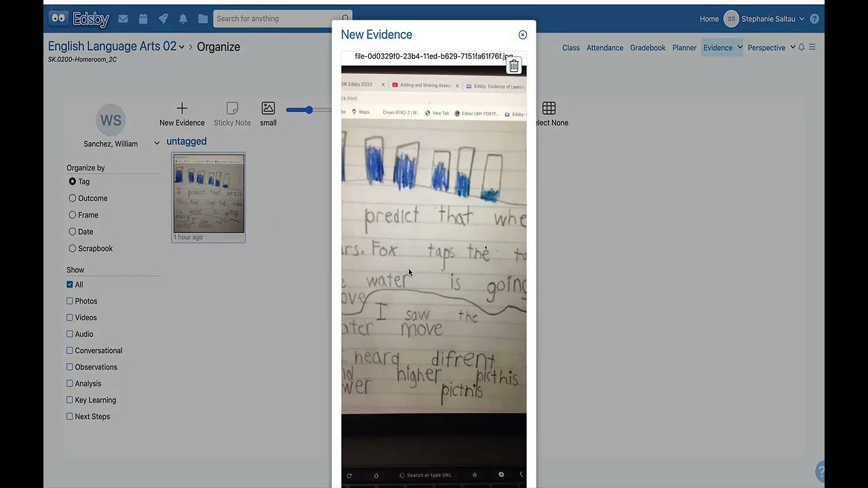Delete the attached file with trash icon

point(514,66)
